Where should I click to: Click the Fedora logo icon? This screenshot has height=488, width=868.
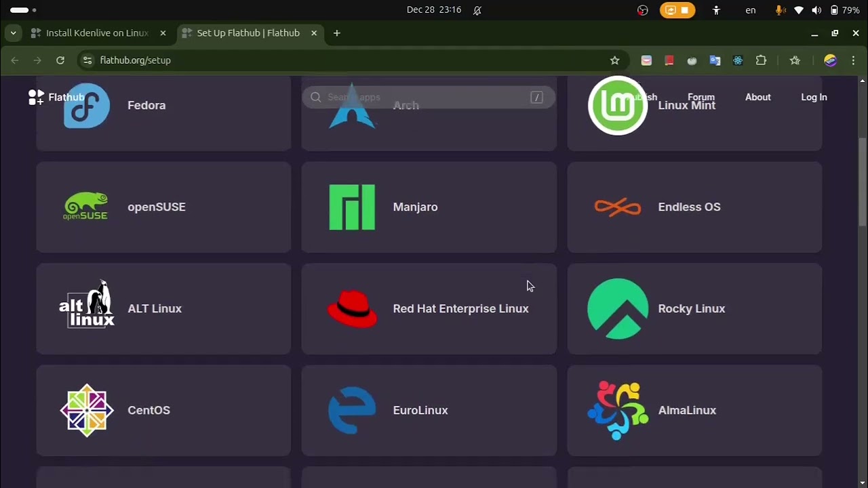pos(87,105)
